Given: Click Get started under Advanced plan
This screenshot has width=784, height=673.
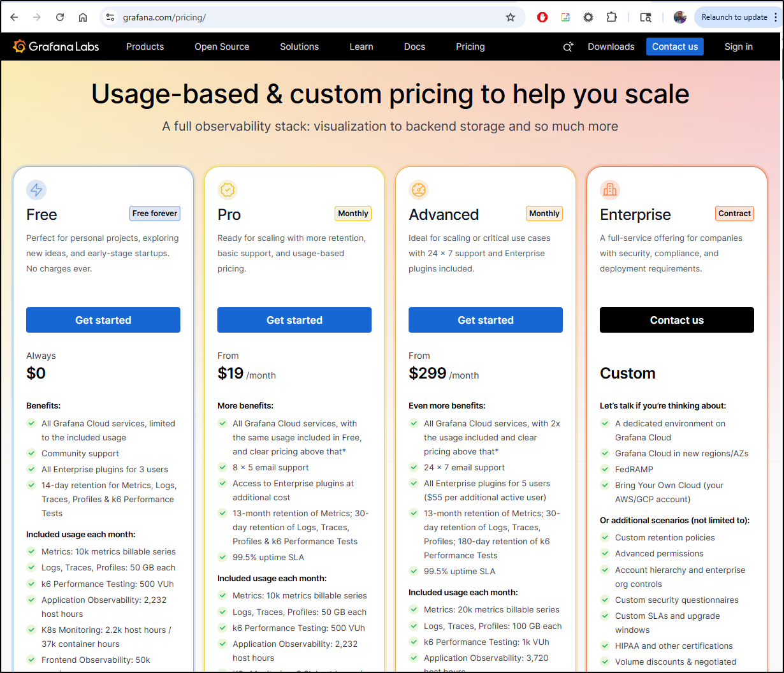Looking at the screenshot, I should (x=486, y=320).
